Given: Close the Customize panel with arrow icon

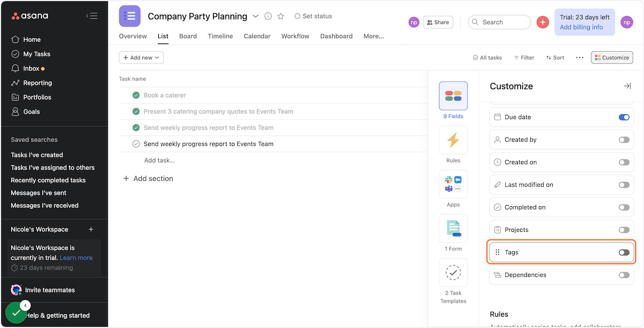Looking at the screenshot, I should pyautogui.click(x=627, y=86).
